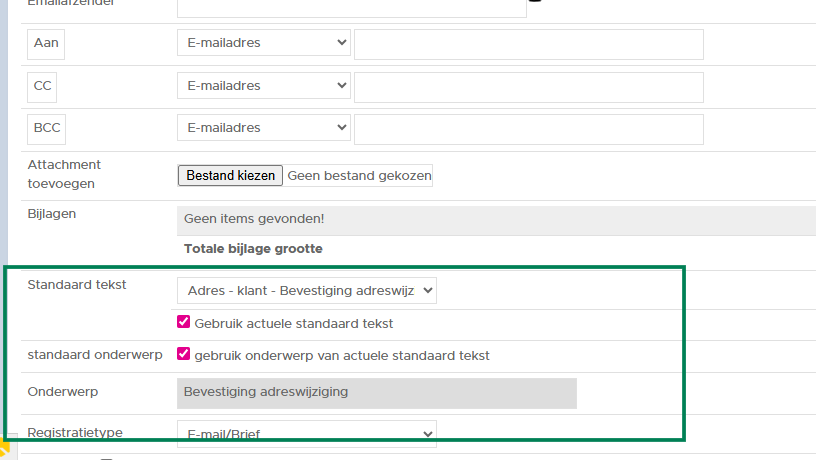Screen dimensions: 816x460
Task: Open the Aan E-mailadres type dropdown
Action: coord(264,43)
